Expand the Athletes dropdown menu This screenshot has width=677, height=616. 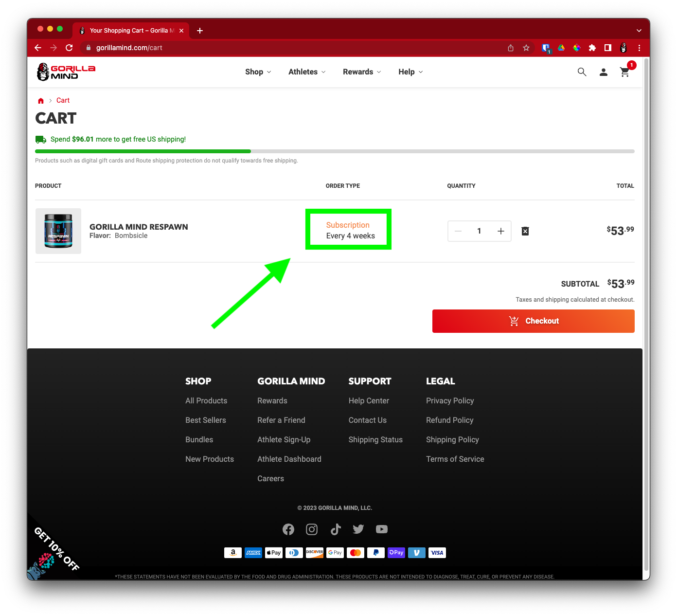[307, 72]
